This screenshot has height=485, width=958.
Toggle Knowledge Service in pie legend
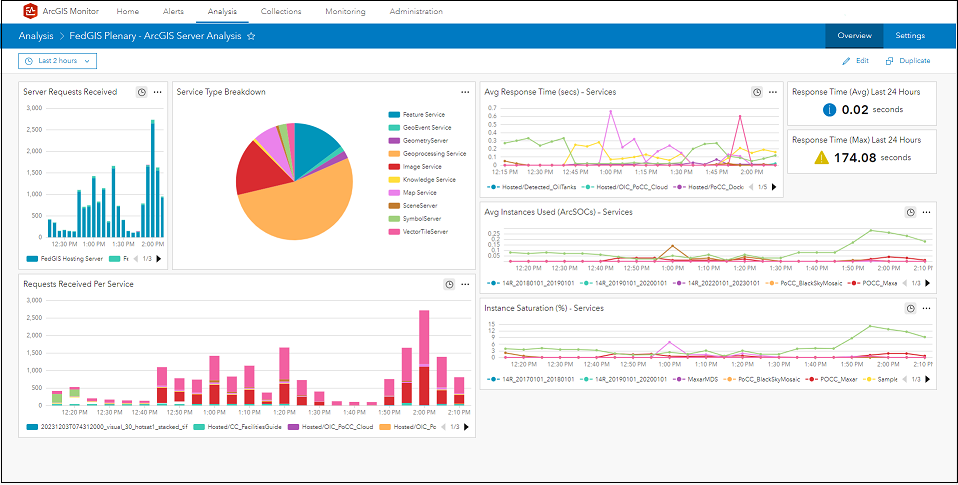coord(422,180)
